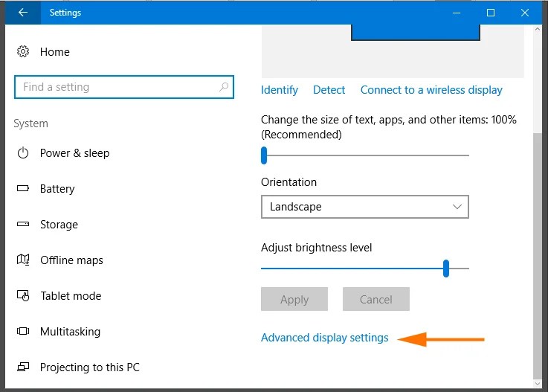This screenshot has height=392, width=548.
Task: Click the Offline maps icon
Action: 23,260
